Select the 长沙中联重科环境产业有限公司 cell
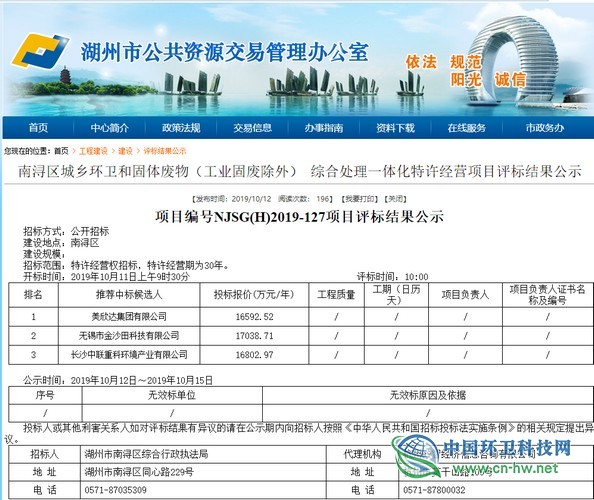The height and width of the screenshot is (500, 594). tap(129, 355)
